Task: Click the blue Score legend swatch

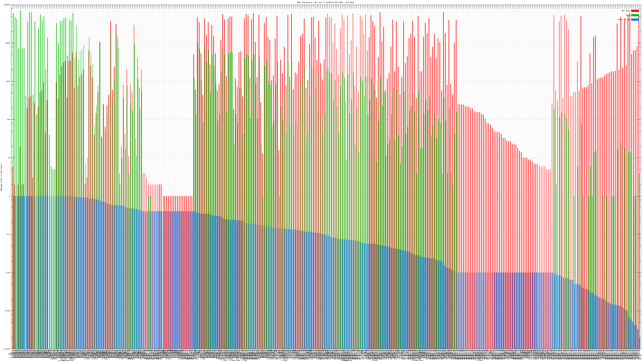Action: pyautogui.click(x=635, y=20)
